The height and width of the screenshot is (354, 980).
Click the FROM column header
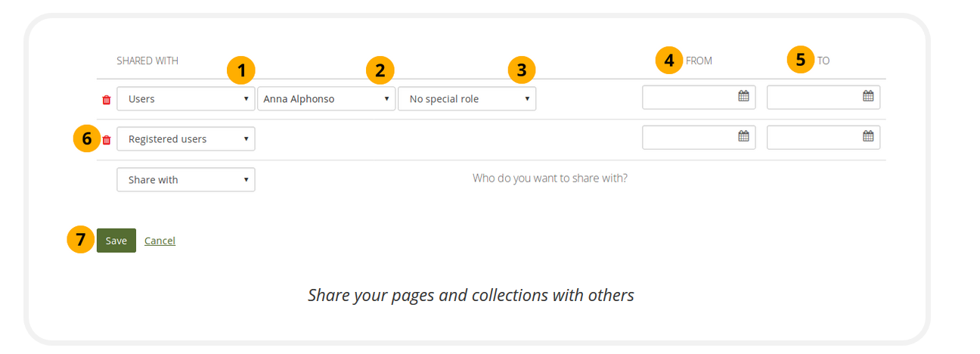[699, 61]
